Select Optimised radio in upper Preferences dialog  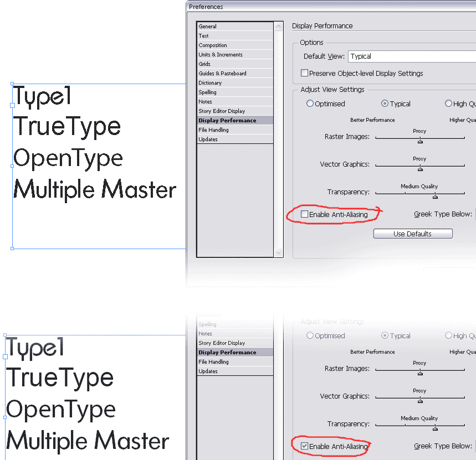click(x=310, y=104)
